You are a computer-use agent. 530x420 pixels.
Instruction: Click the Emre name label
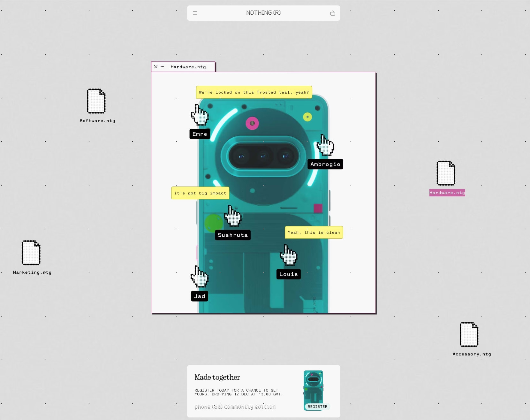pyautogui.click(x=200, y=134)
